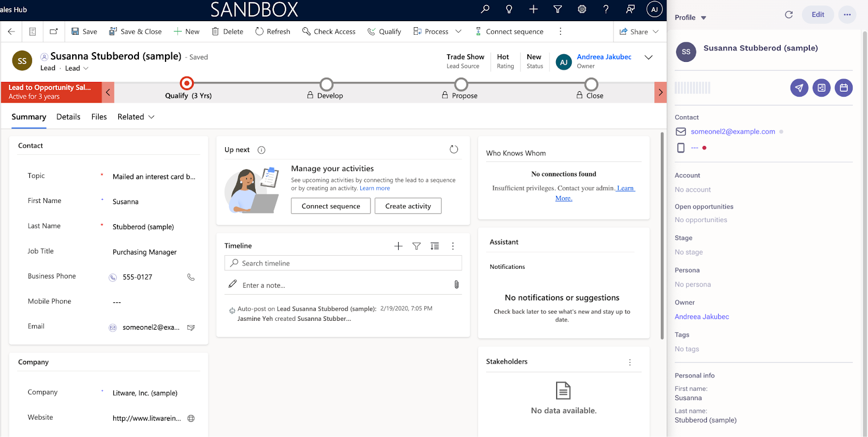
Task: Click the plus quick create icon
Action: tap(533, 9)
